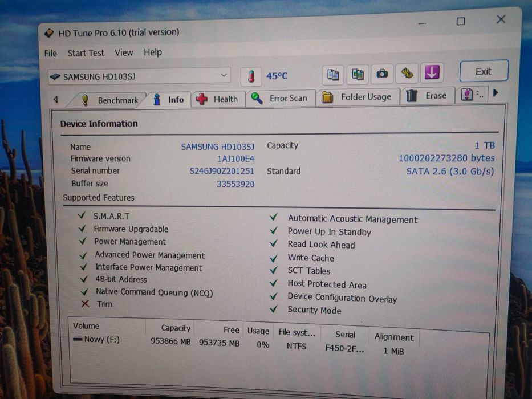Click the Free column header

point(232,330)
